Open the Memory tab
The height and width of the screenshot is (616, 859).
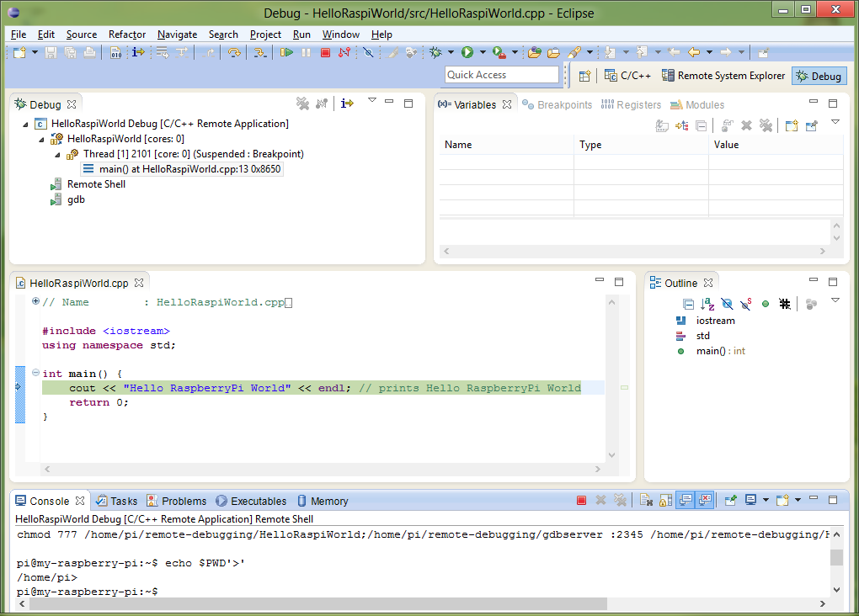click(x=323, y=501)
